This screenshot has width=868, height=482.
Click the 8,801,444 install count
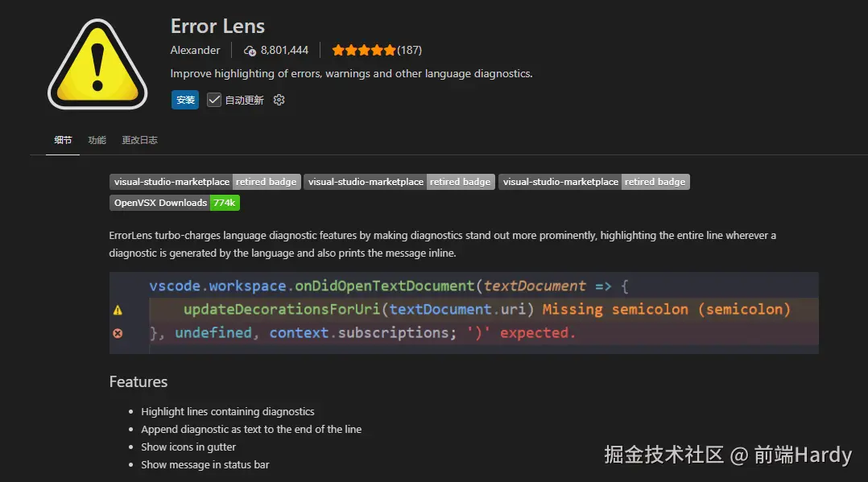click(284, 51)
